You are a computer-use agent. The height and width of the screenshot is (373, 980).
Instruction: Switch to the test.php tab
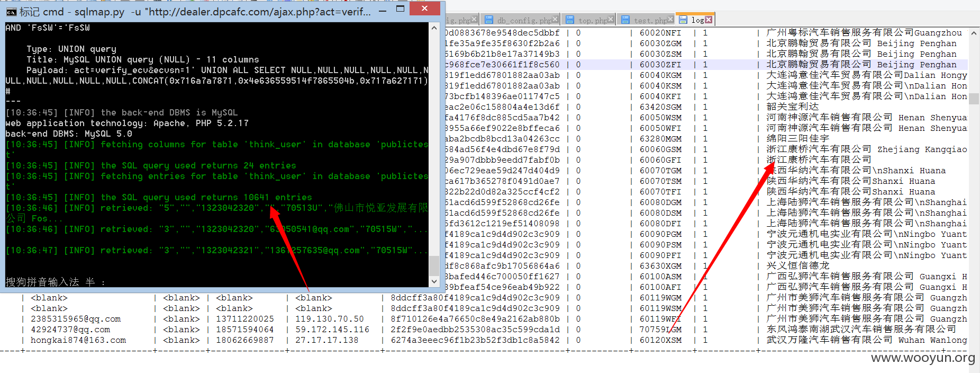[x=647, y=20]
